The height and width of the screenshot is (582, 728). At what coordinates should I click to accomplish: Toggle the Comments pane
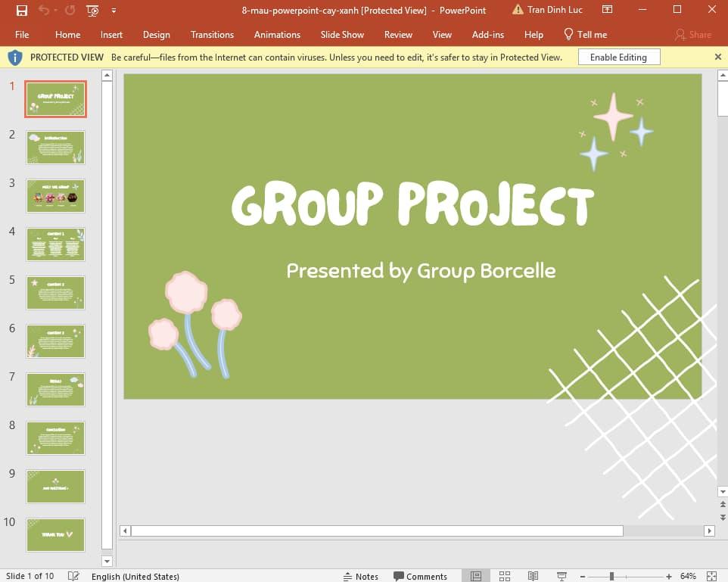pos(421,576)
